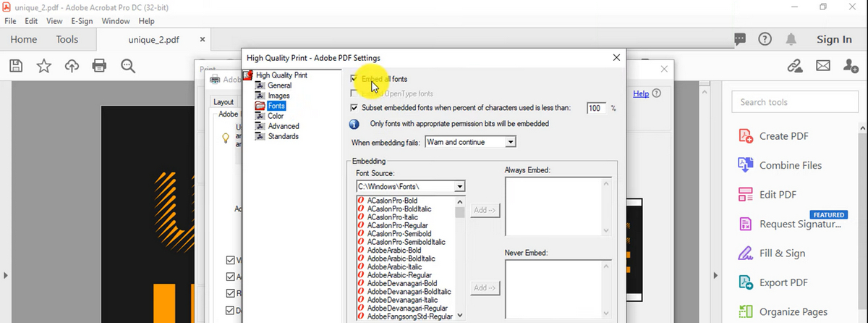This screenshot has width=868, height=323.
Task: Click the share link icon
Action: [x=795, y=66]
